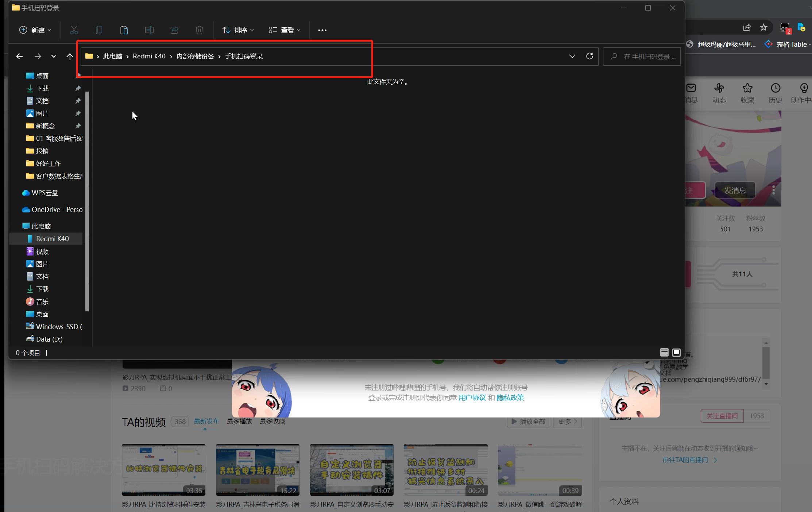Screen dimensions: 812x512
Task: Click the Rename icon in toolbar
Action: tap(149, 30)
